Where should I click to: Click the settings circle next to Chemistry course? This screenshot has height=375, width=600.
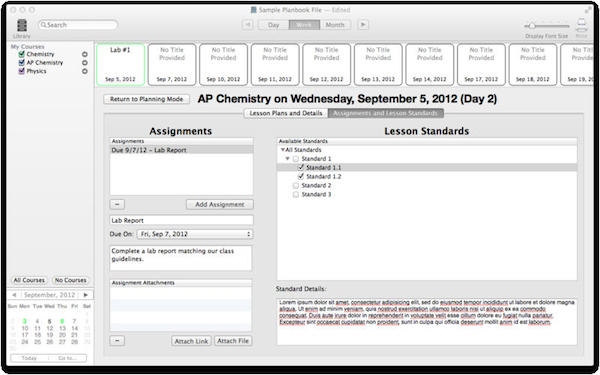pyautogui.click(x=85, y=54)
